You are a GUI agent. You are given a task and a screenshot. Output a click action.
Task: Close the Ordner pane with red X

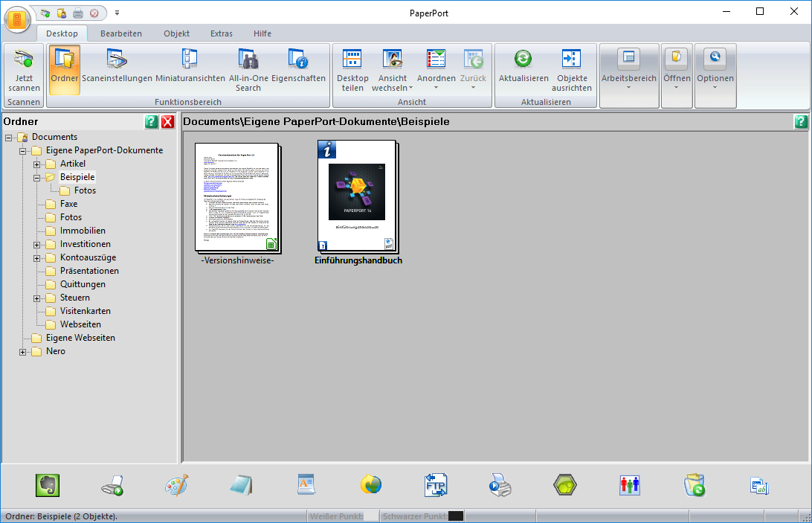(x=168, y=121)
